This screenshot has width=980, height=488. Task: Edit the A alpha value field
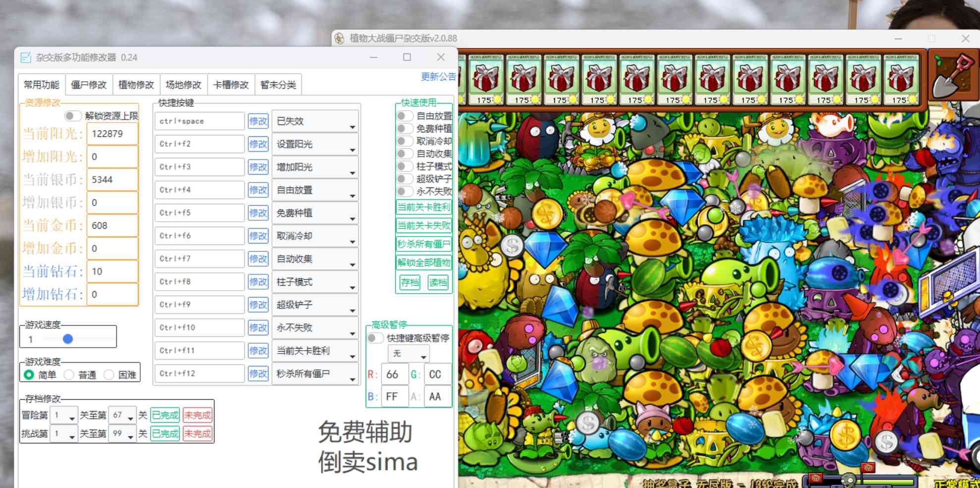coord(437,397)
